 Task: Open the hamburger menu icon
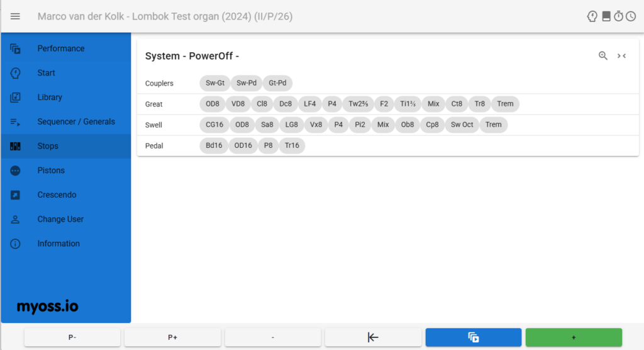click(x=15, y=16)
